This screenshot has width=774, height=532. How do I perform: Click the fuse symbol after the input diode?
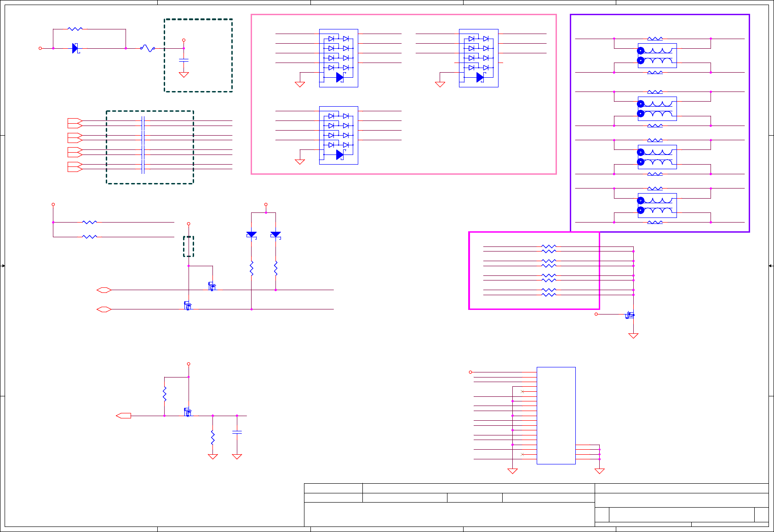pyautogui.click(x=147, y=48)
